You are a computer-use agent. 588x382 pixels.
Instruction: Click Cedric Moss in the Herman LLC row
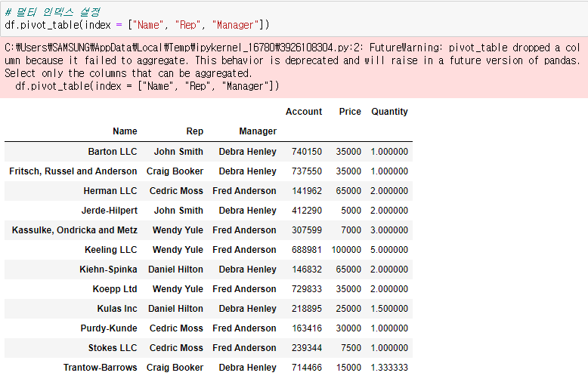(176, 191)
